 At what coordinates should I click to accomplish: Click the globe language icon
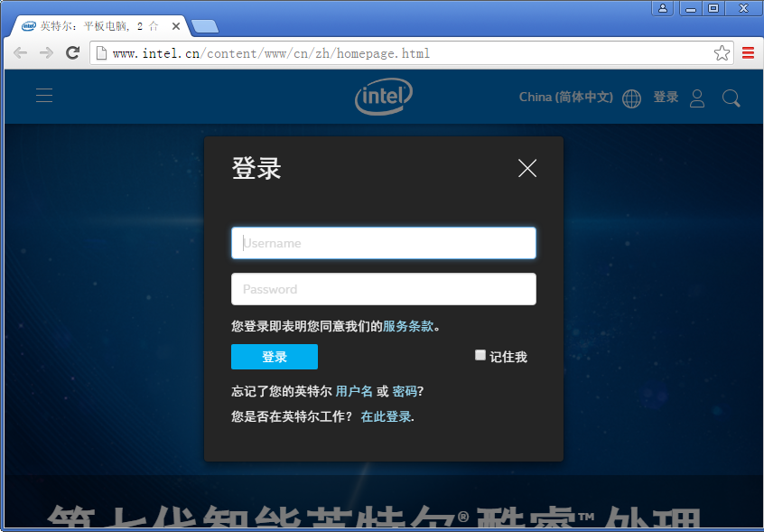click(x=631, y=98)
